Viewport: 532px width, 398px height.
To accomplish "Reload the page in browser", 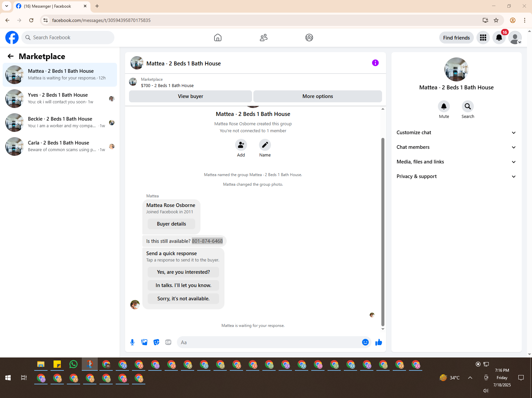I will (31, 20).
